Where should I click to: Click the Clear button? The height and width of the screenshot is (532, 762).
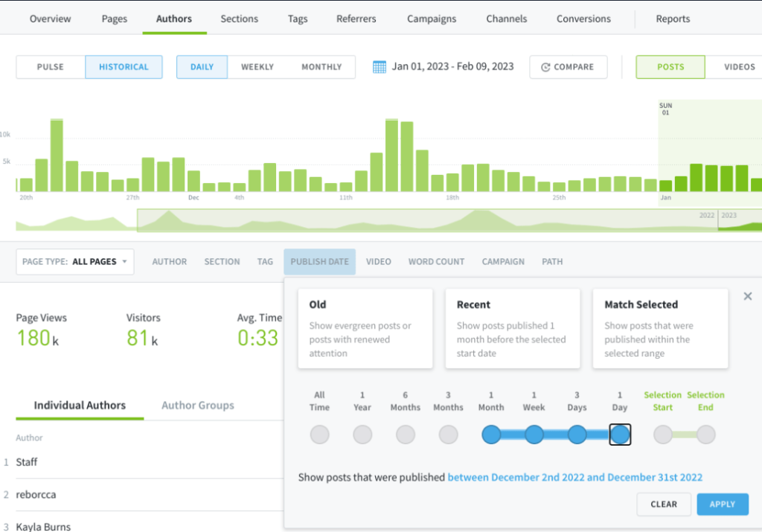(664, 504)
